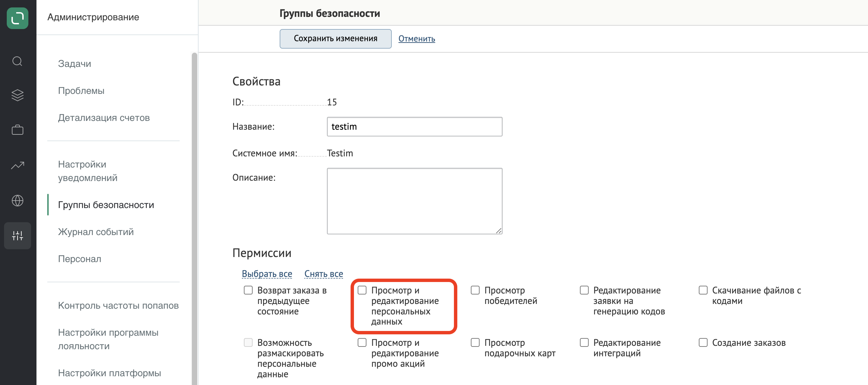Open 'Проблемы' menu item
The height and width of the screenshot is (385, 868).
coord(81,91)
